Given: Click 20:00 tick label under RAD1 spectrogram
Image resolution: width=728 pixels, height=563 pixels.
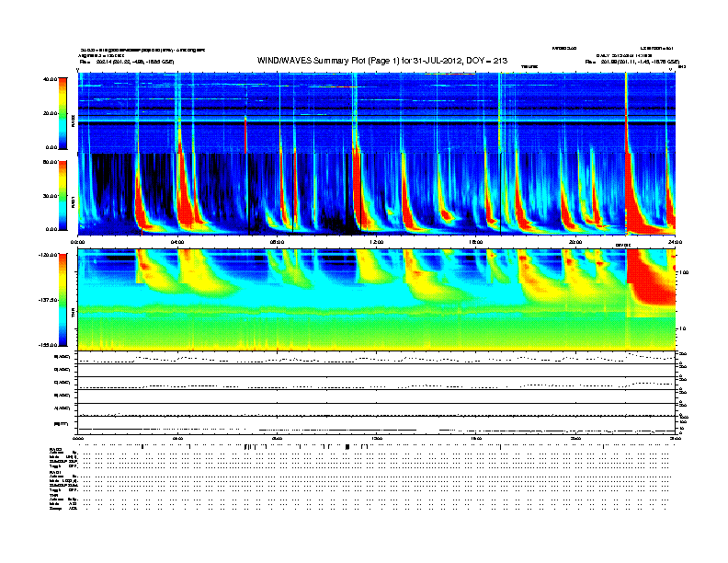Looking at the screenshot, I should pyautogui.click(x=575, y=242).
